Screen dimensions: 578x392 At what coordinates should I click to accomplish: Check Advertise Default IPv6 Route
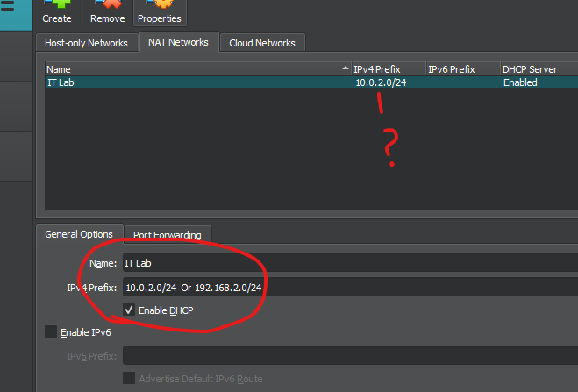[x=129, y=378]
